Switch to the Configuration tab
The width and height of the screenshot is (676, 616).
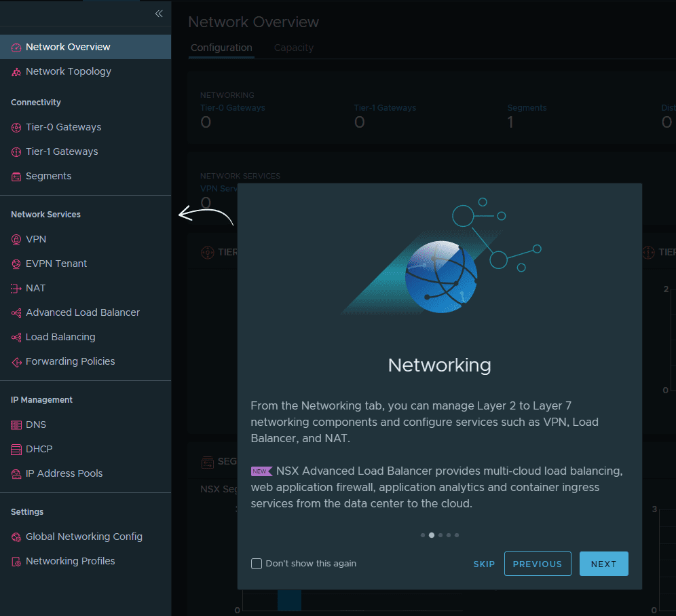click(221, 48)
